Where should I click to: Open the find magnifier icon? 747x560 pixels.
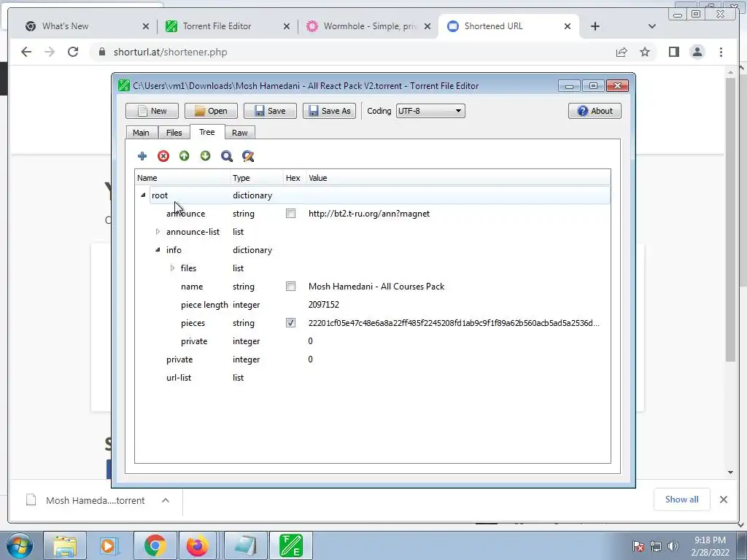click(227, 156)
